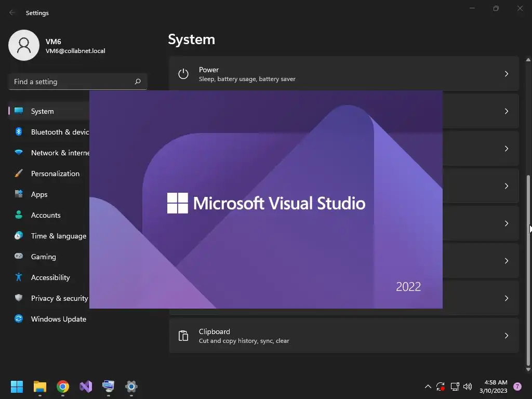Click the Power symbol icon
Viewport: 532px width, 399px height.
pyautogui.click(x=183, y=74)
